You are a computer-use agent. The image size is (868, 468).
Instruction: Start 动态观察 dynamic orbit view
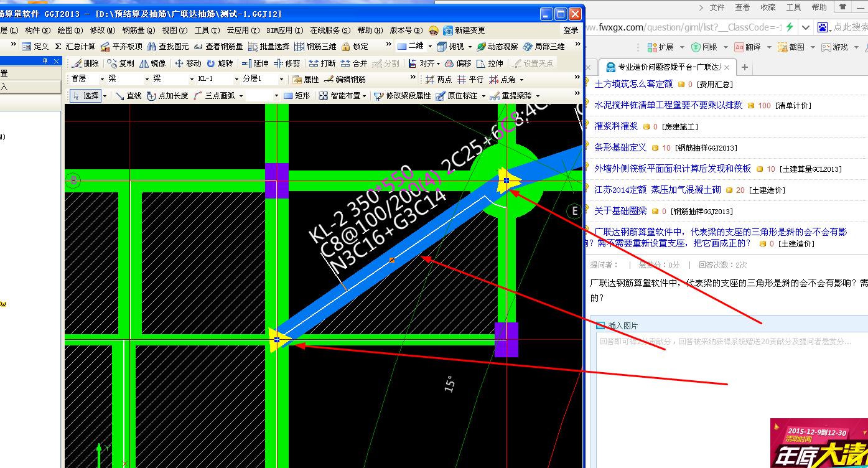click(497, 47)
